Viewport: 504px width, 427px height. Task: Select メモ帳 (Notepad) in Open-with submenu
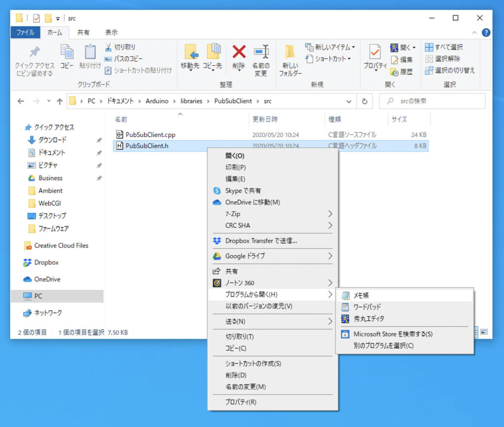(x=361, y=296)
